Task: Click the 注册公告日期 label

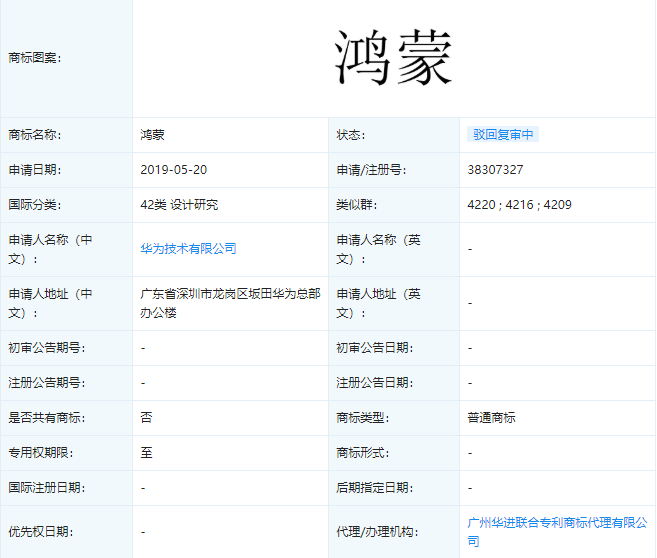Action: (375, 382)
